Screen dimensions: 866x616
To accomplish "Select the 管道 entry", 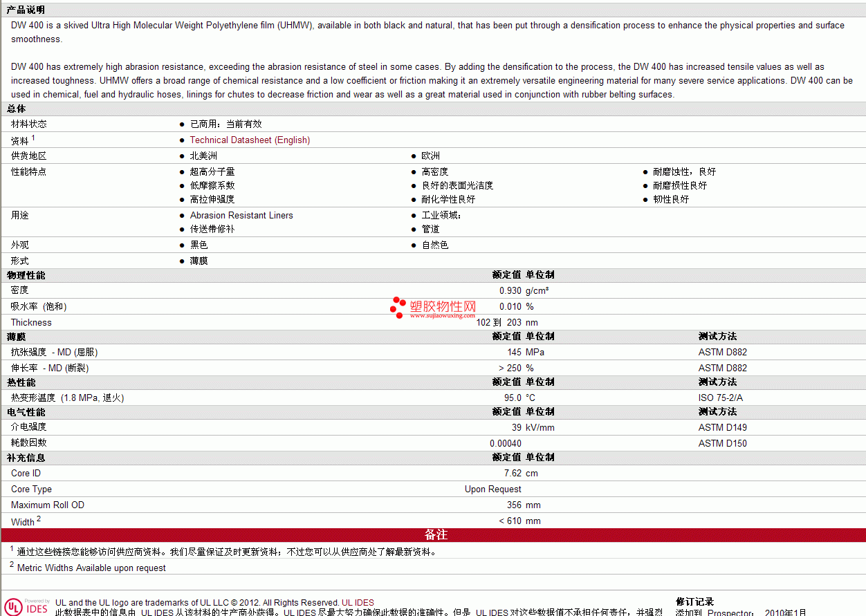I will click(x=431, y=229).
